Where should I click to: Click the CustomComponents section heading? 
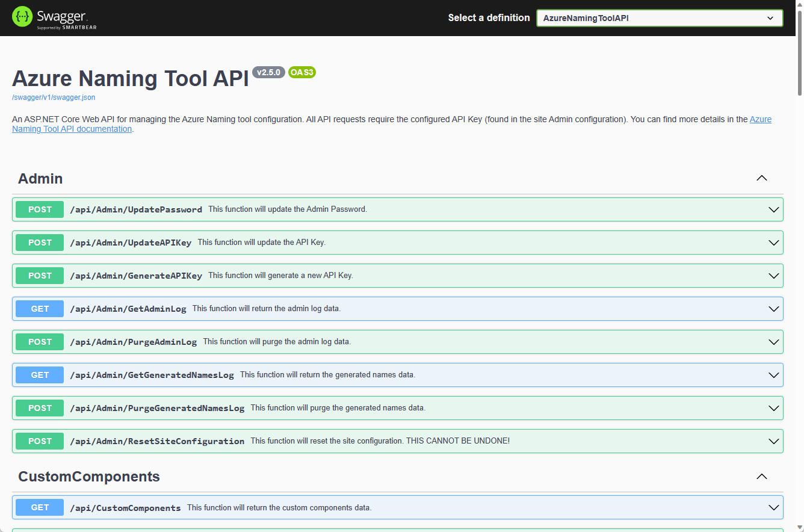click(x=89, y=477)
